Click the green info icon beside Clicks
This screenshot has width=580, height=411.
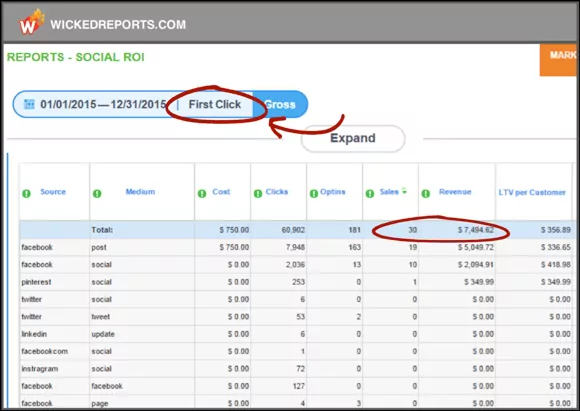(258, 193)
